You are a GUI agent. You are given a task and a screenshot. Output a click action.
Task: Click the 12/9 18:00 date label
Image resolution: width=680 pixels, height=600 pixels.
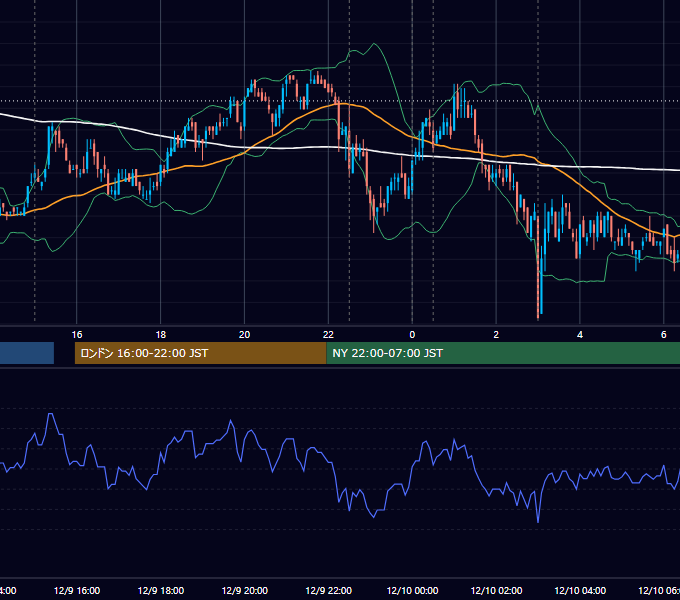[x=160, y=590]
